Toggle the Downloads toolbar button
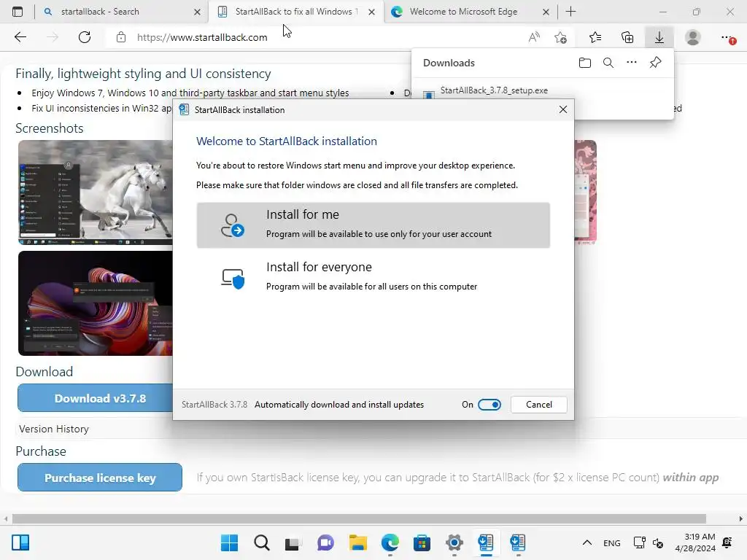Screen dimensions: 747x560 [x=659, y=37]
